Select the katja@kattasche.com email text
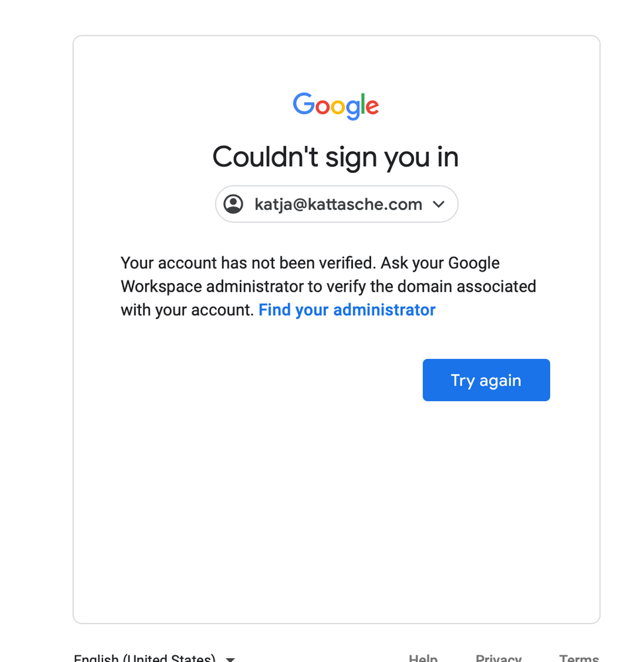The width and height of the screenshot is (644, 662). click(x=339, y=204)
